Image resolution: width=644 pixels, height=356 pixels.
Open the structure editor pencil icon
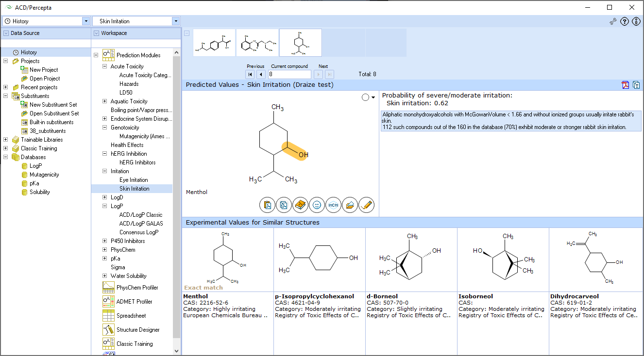[x=366, y=205]
